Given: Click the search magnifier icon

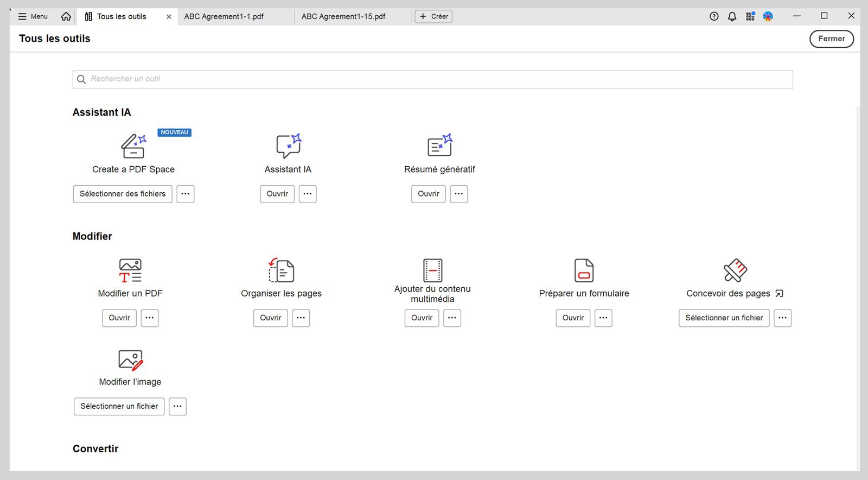Looking at the screenshot, I should click(x=81, y=79).
